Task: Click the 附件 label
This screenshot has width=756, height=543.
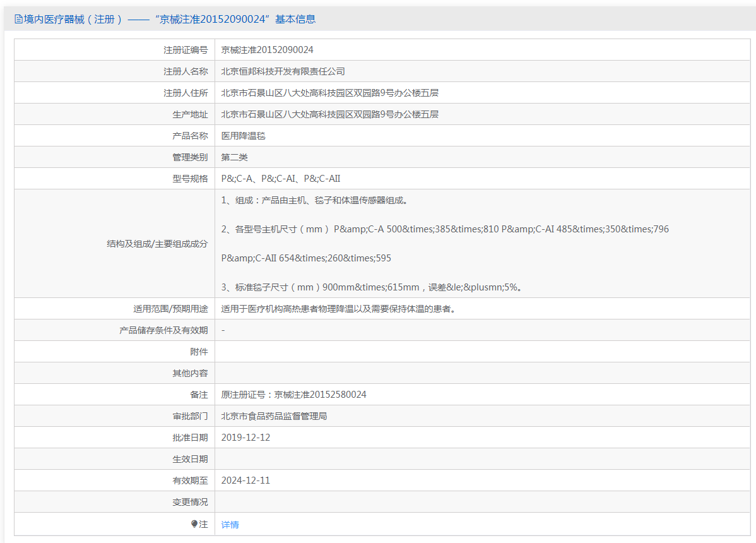Action: (x=199, y=352)
